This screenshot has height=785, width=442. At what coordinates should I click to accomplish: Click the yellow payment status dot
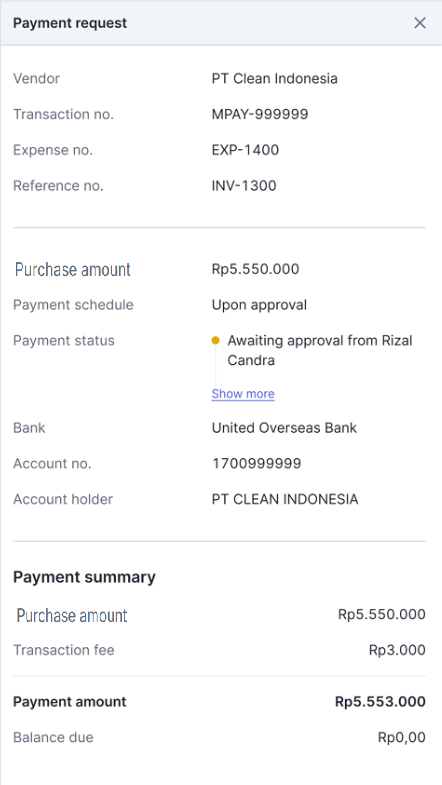[216, 340]
